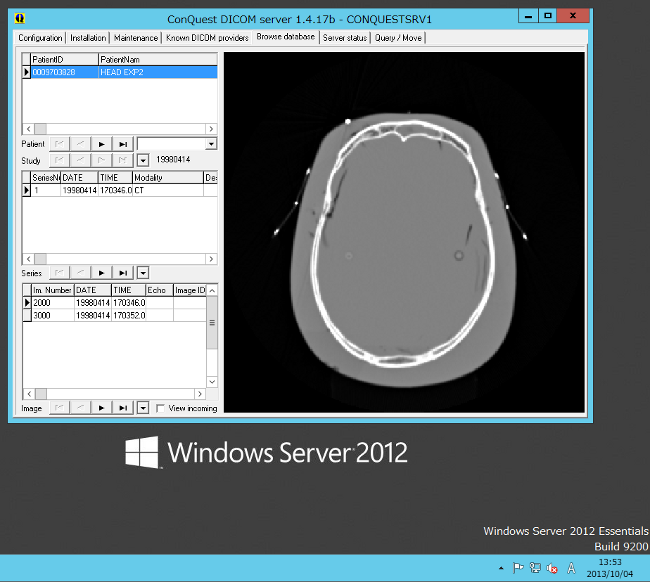Click the ConQuest application title bar icon
Screen dimensions: 650x582
[x=20, y=18]
